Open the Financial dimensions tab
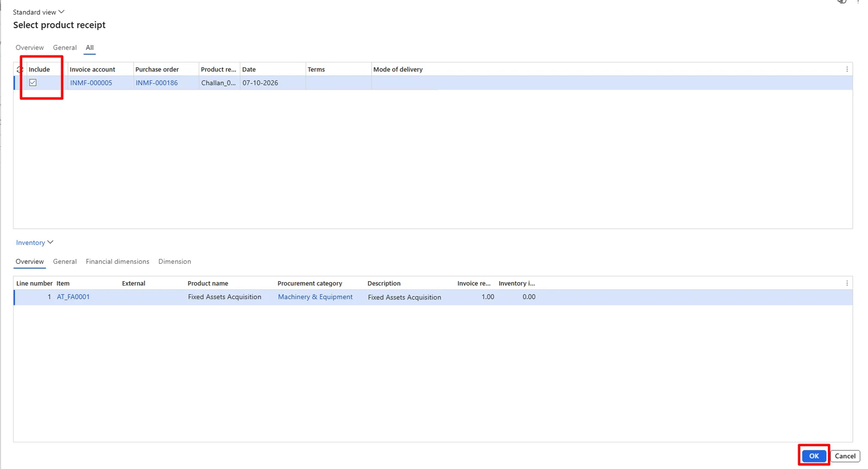 [x=117, y=262]
